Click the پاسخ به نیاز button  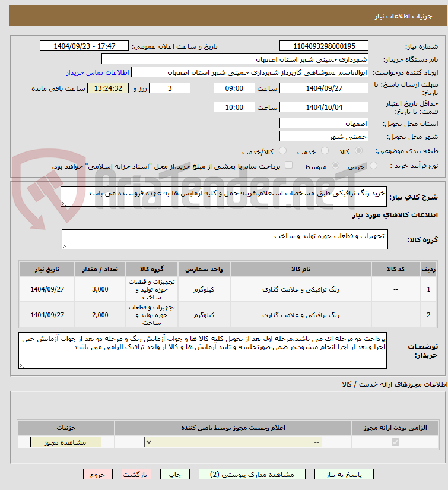pos(344,474)
